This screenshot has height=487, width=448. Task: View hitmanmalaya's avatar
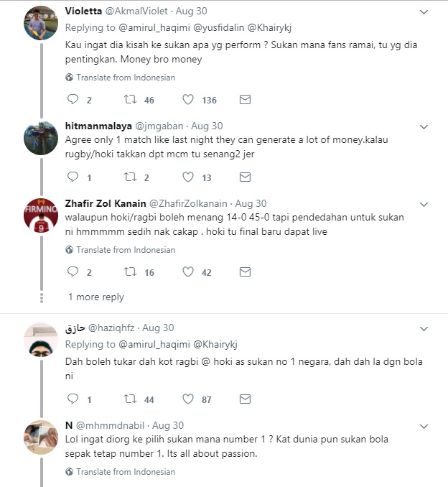coord(41,137)
